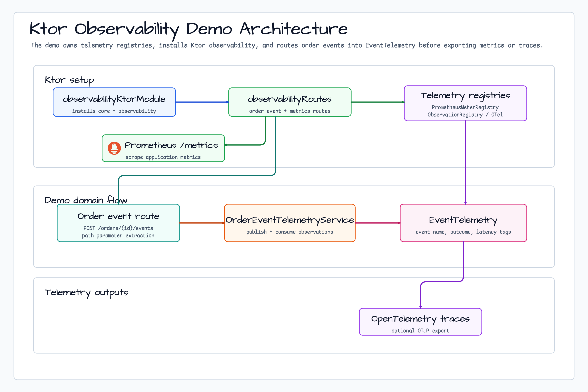Click purple arrow from EventTelemetry to OpenTelemetry traces
588x392 pixels.
coord(442,282)
